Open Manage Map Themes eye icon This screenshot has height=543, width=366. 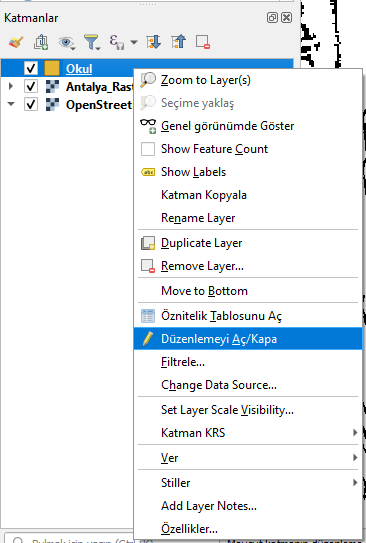[66, 43]
